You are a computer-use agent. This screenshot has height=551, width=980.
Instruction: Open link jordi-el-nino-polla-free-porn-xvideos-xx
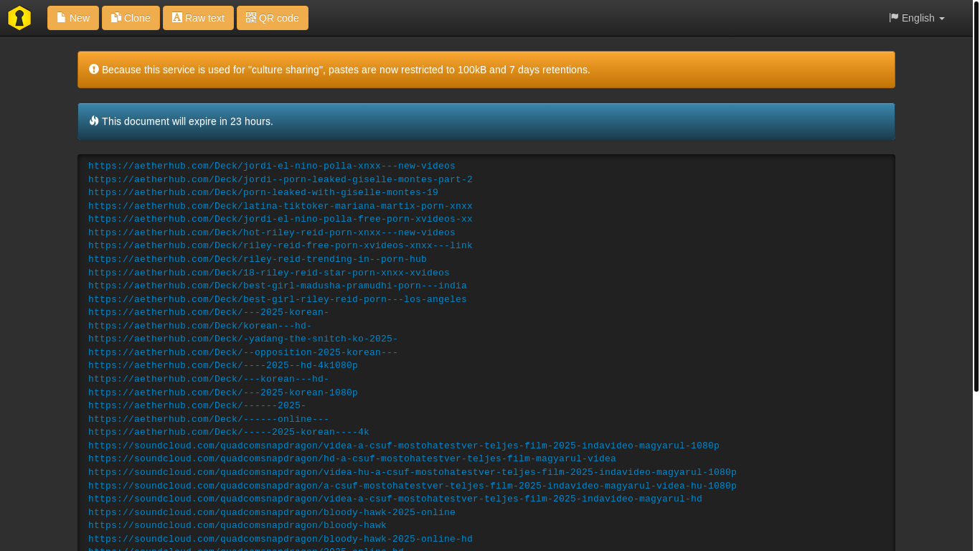click(x=281, y=219)
